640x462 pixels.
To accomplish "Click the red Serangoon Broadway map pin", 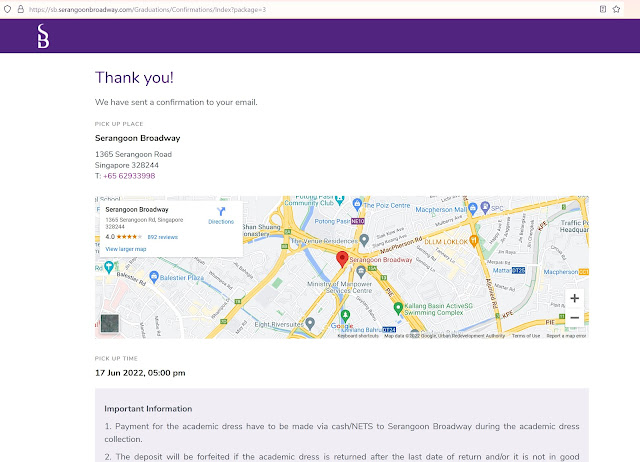I will point(342,259).
